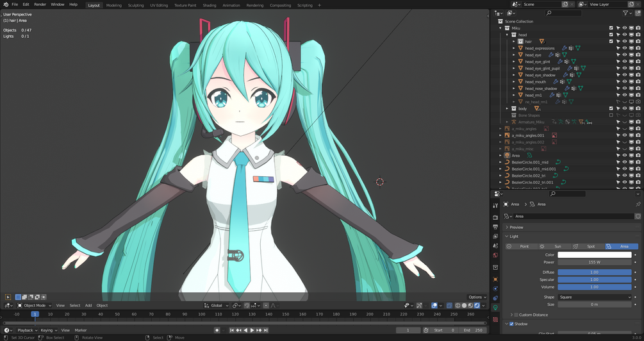Switch to the Shading workspace tab

pos(210,5)
